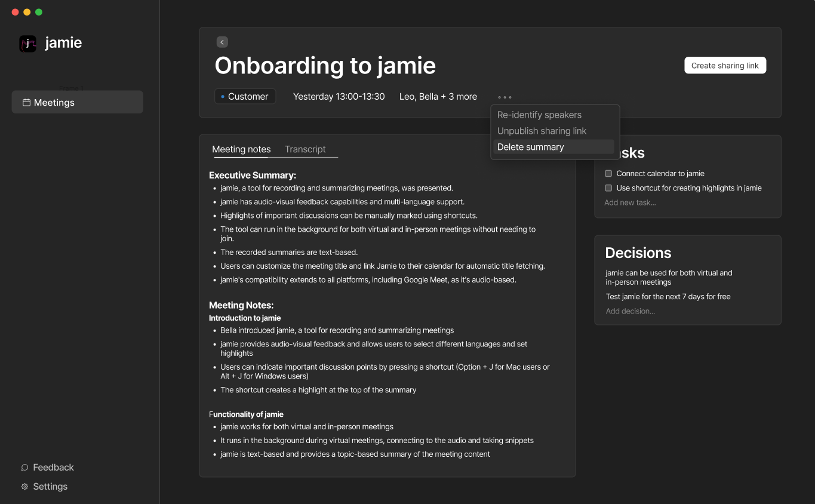Click the Executive Summary heading
The image size is (815, 504).
coord(253,175)
